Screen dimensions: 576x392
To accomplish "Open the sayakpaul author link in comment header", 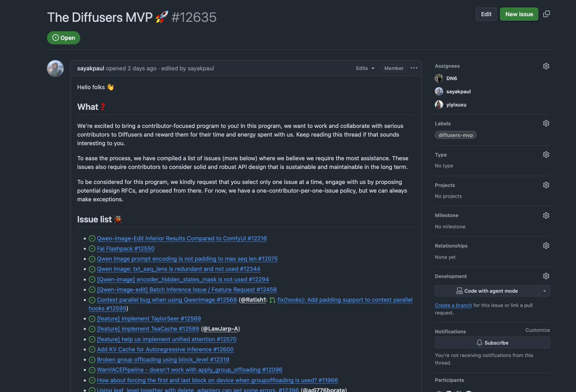I will pyautogui.click(x=91, y=68).
